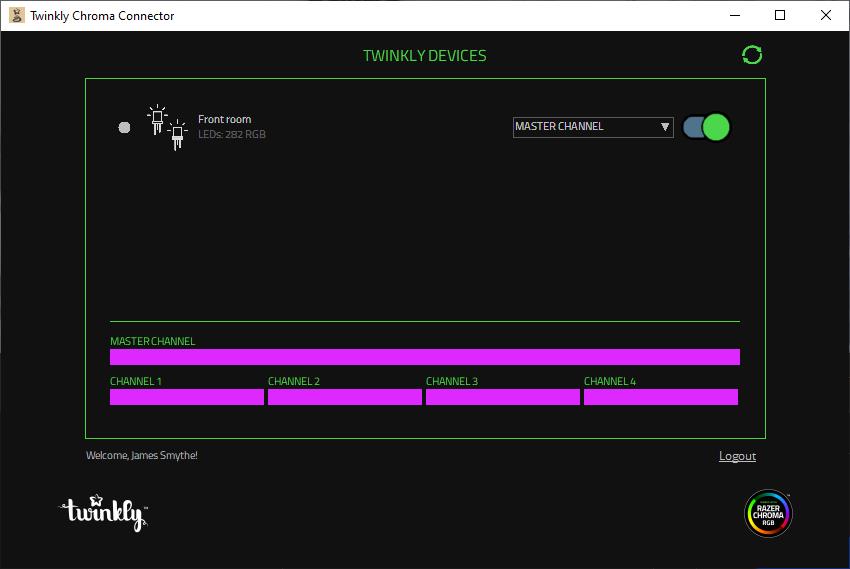Click the Master Channel magenta color bar
The width and height of the screenshot is (850, 569).
[424, 357]
